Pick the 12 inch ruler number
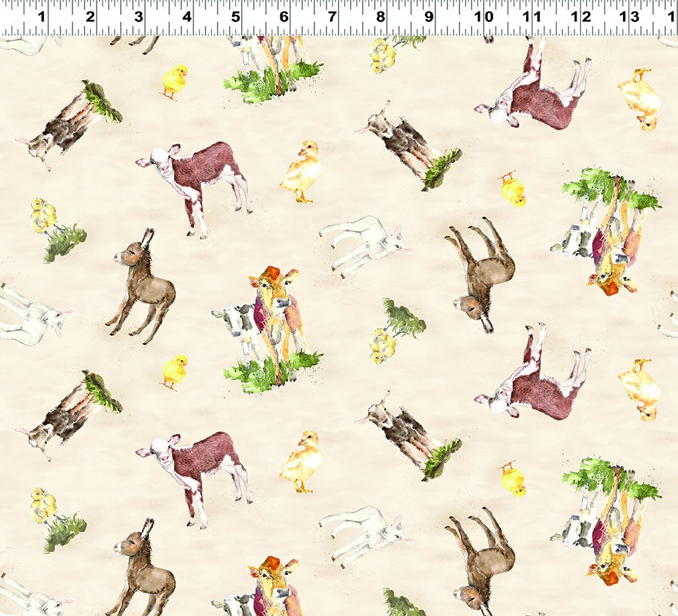The image size is (678, 616). pyautogui.click(x=582, y=17)
